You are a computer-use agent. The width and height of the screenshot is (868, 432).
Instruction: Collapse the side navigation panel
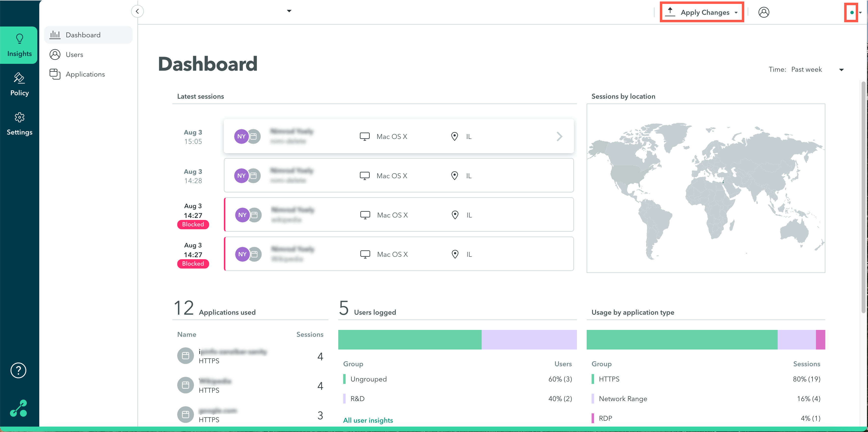click(x=137, y=11)
